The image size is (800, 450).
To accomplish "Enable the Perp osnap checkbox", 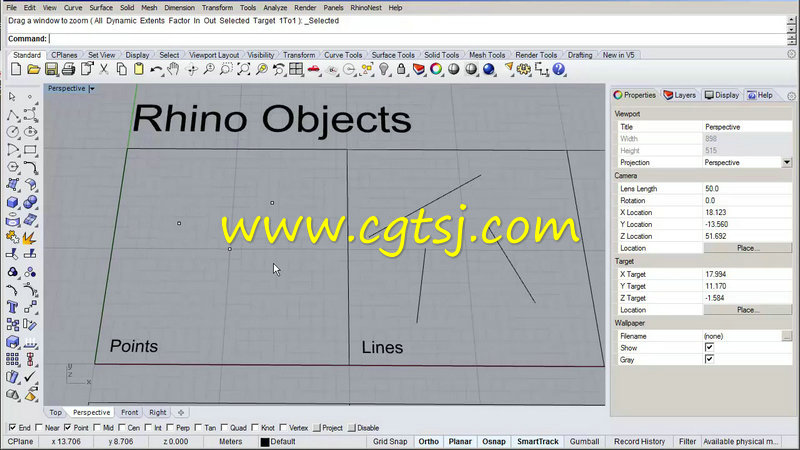I will [170, 428].
